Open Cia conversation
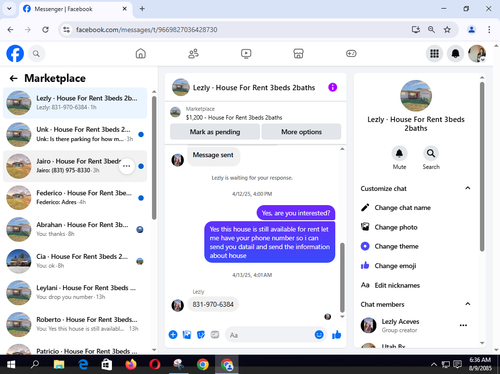Screen dimensions: 500x374 [x=75, y=261]
